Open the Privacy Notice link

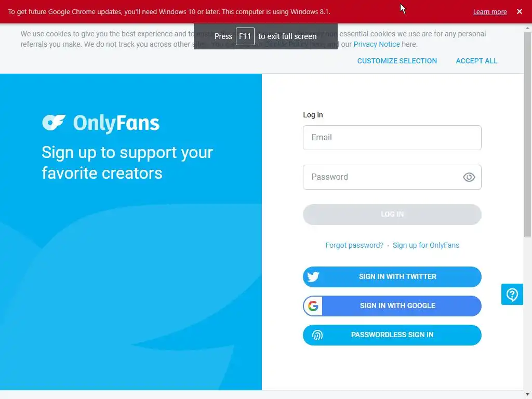[377, 45]
